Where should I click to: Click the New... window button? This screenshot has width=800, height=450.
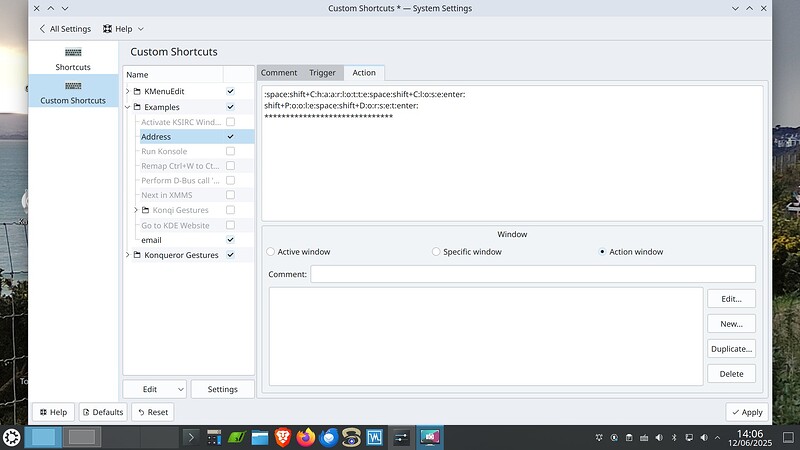pyautogui.click(x=731, y=324)
